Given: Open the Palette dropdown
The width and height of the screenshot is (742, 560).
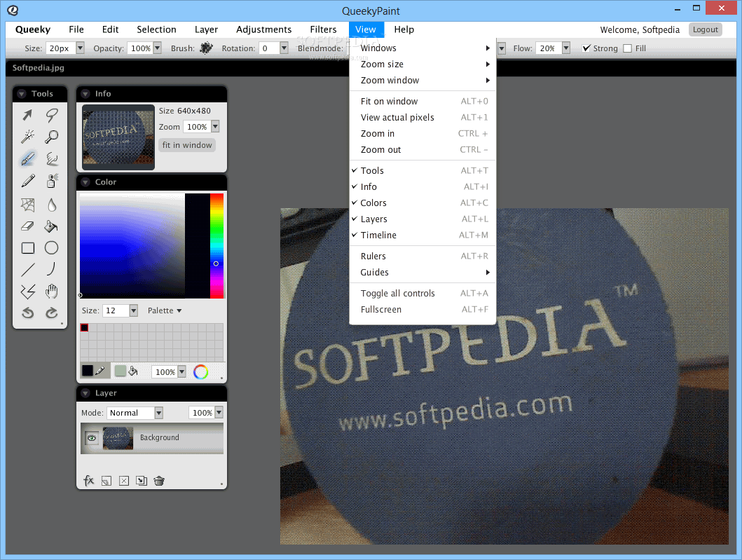Looking at the screenshot, I should click(x=164, y=310).
